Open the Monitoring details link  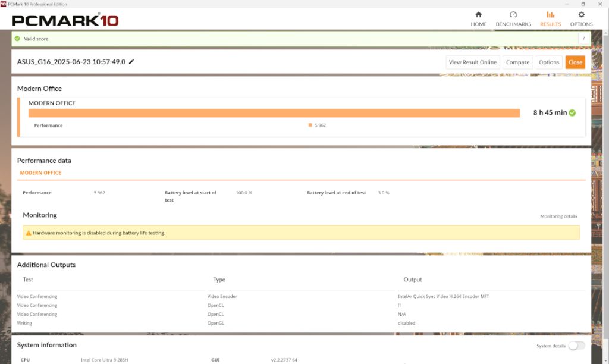558,216
